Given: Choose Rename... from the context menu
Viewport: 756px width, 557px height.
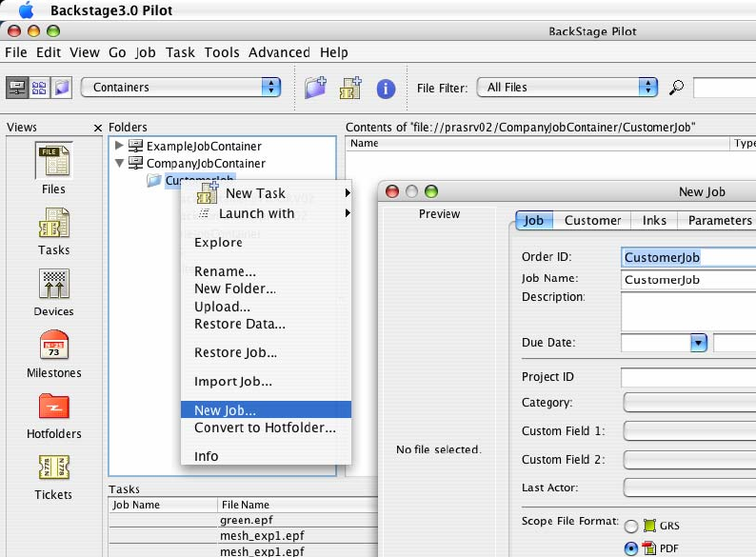Looking at the screenshot, I should click(267, 271).
